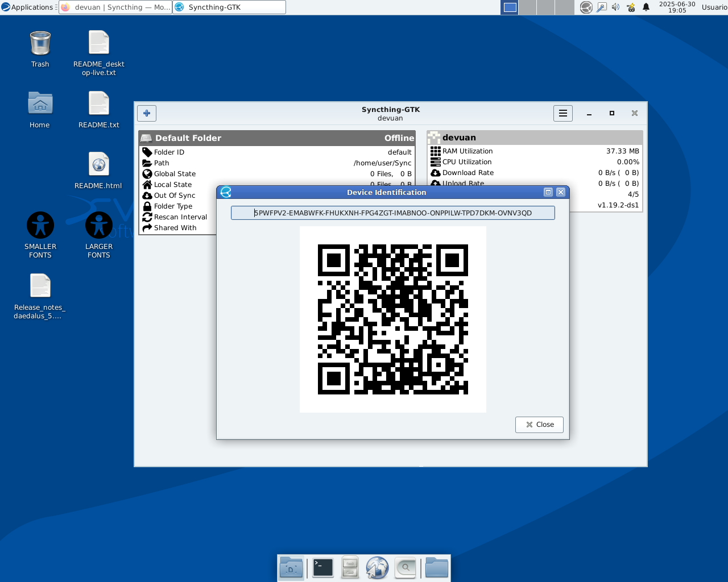Click the Device ID text field

click(x=392, y=213)
